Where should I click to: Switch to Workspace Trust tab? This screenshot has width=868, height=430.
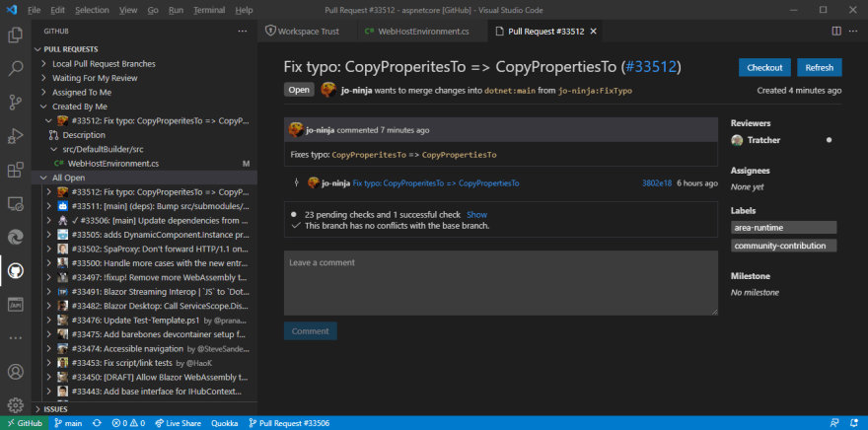[309, 32]
